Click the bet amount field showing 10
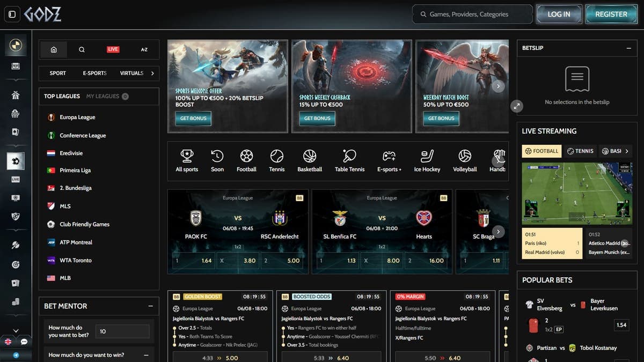This screenshot has width=644, height=362. pos(122,331)
